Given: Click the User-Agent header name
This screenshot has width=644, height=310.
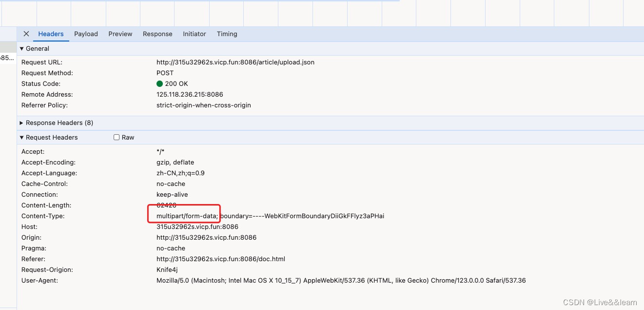Looking at the screenshot, I should tap(39, 280).
